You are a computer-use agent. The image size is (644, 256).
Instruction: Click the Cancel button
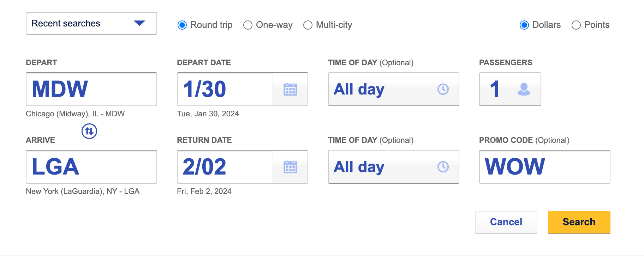click(506, 222)
